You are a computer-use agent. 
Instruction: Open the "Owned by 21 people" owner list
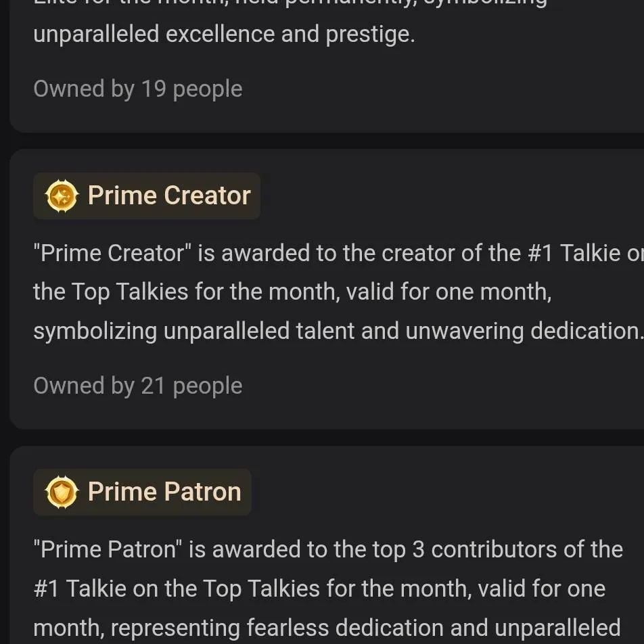[137, 386]
